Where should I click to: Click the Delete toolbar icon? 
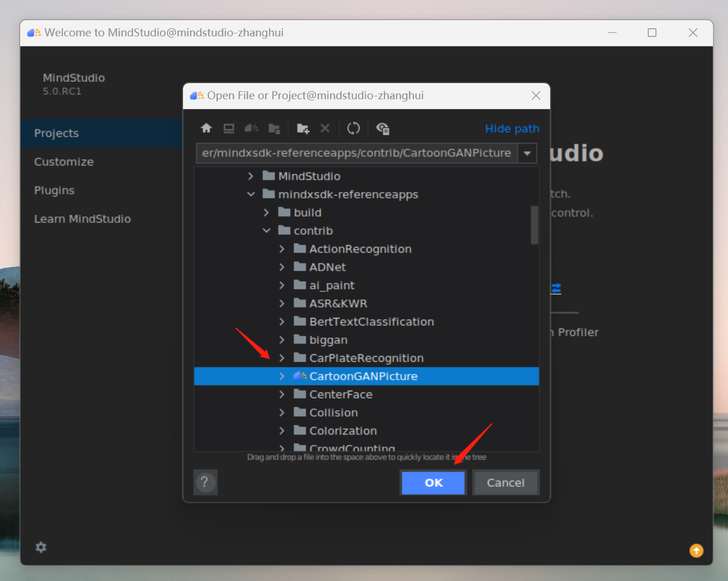(x=325, y=128)
